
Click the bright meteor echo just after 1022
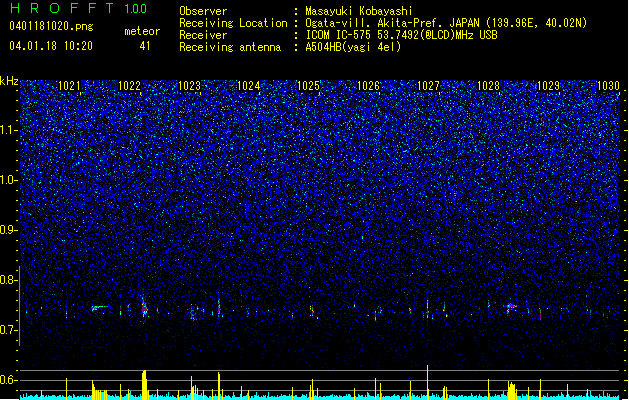pos(144,309)
